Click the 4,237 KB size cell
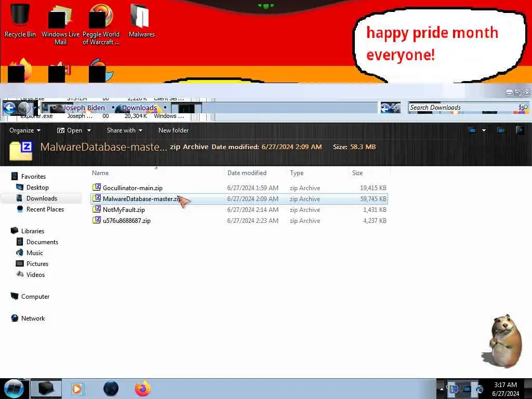 [x=375, y=220]
